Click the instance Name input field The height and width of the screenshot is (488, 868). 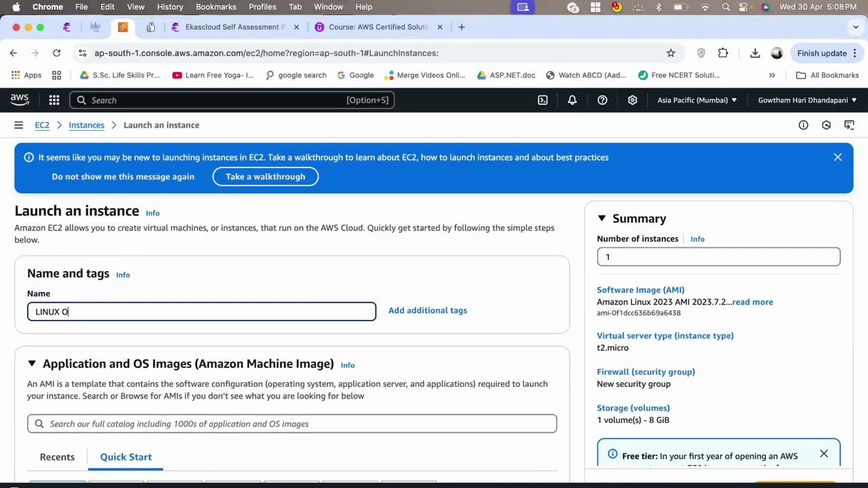coord(201,312)
